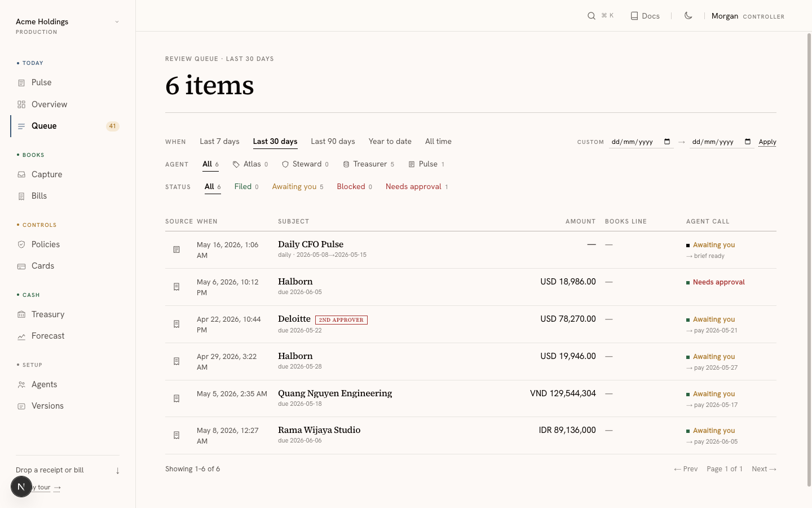Open Cards via its card icon
Image resolution: width=812 pixels, height=508 pixels.
tap(21, 266)
